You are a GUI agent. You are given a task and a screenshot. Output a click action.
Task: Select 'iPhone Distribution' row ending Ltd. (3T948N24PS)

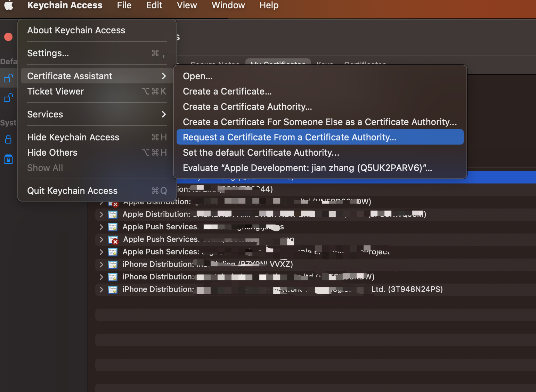(316, 289)
